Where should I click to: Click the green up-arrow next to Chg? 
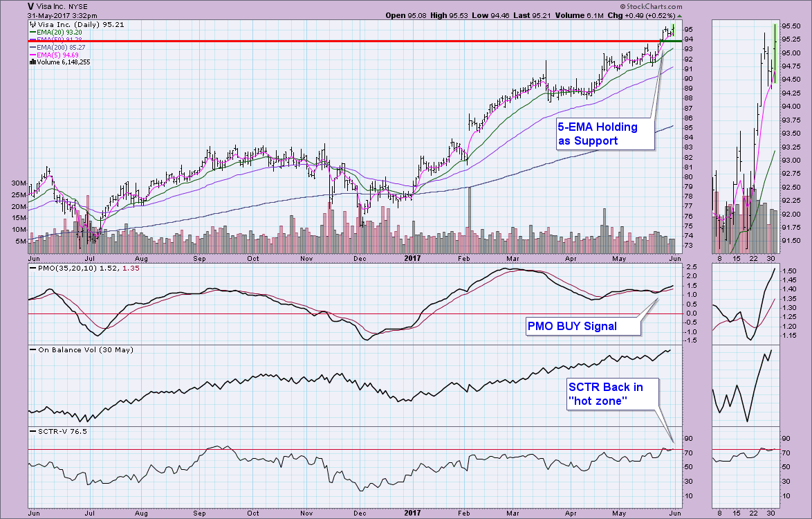[x=679, y=15]
